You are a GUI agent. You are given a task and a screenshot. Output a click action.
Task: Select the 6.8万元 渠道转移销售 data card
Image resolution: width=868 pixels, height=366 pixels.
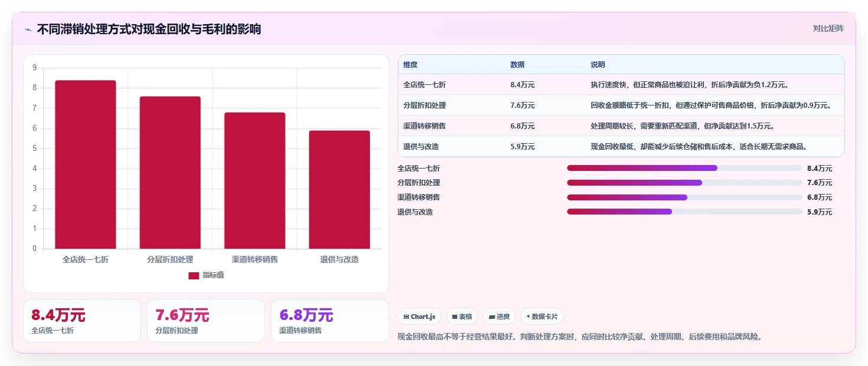click(330, 321)
